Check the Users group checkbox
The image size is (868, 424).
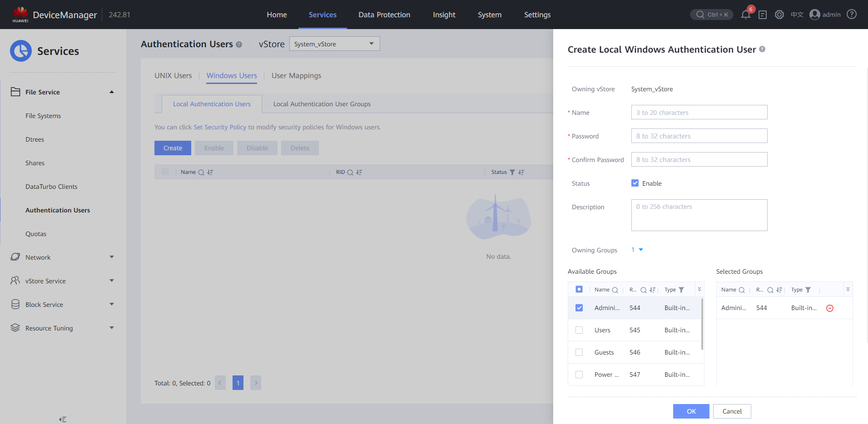[579, 330]
